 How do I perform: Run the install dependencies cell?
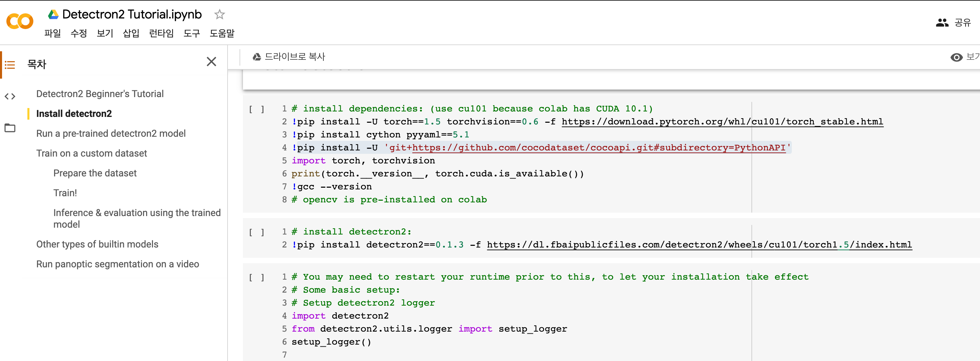point(256,109)
